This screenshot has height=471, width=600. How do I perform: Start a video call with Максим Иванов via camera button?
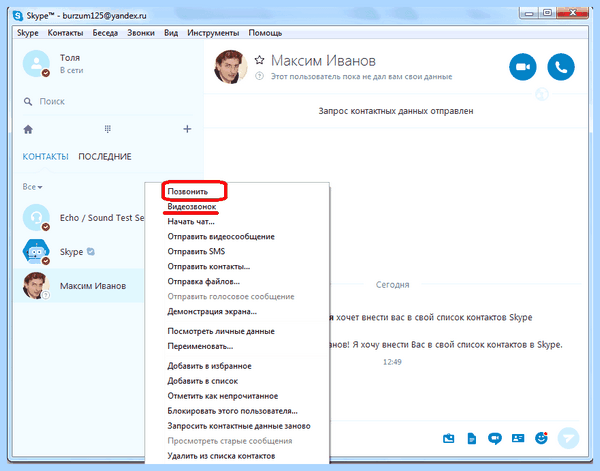click(522, 67)
